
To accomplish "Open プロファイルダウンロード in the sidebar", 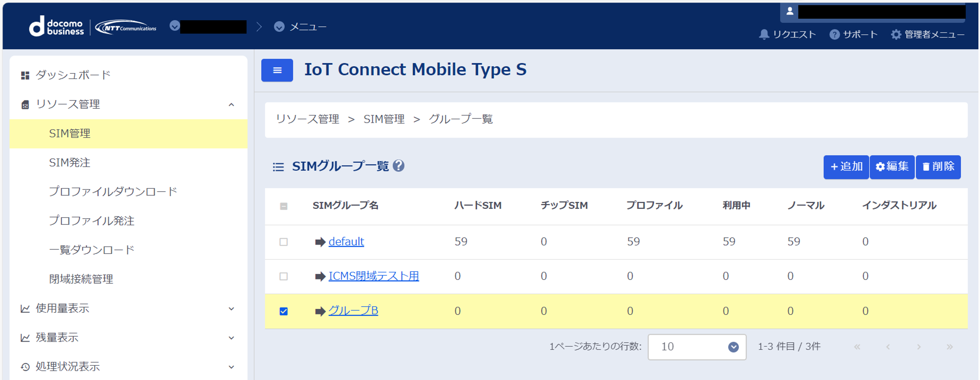I will pyautogui.click(x=113, y=192).
